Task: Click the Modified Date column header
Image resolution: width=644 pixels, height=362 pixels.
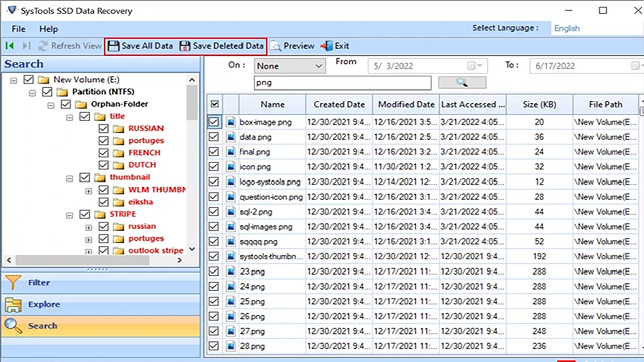Action: tap(406, 104)
